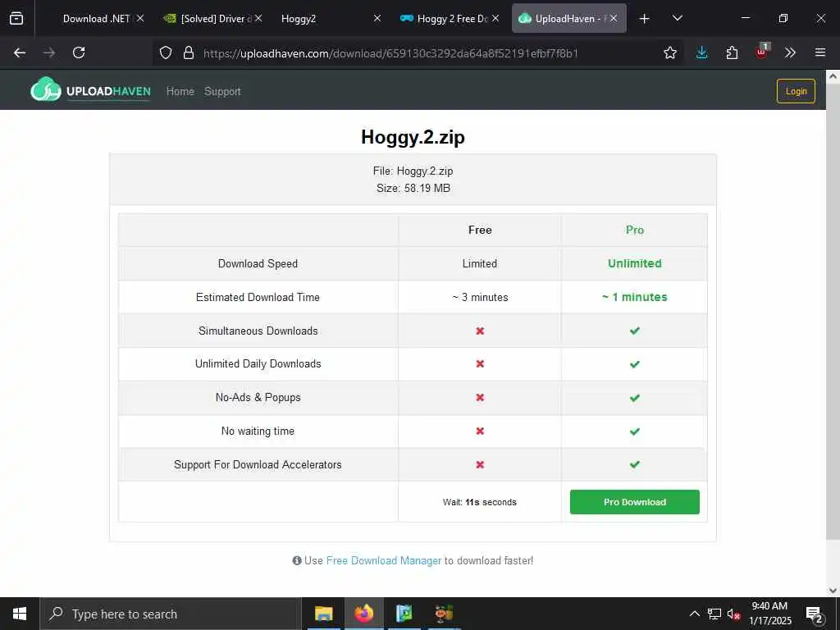Open a new tab with plus button
Screen dimensions: 840x630
coord(645,19)
